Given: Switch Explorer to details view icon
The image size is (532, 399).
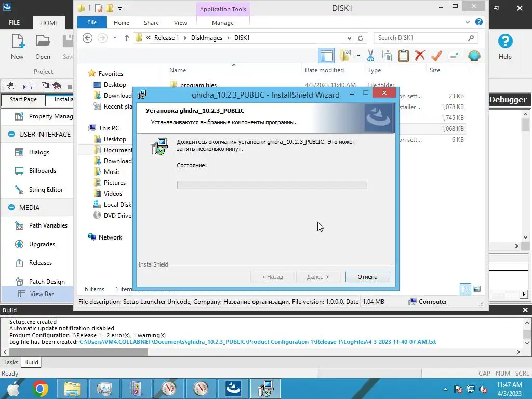Looking at the screenshot, I should (465, 289).
